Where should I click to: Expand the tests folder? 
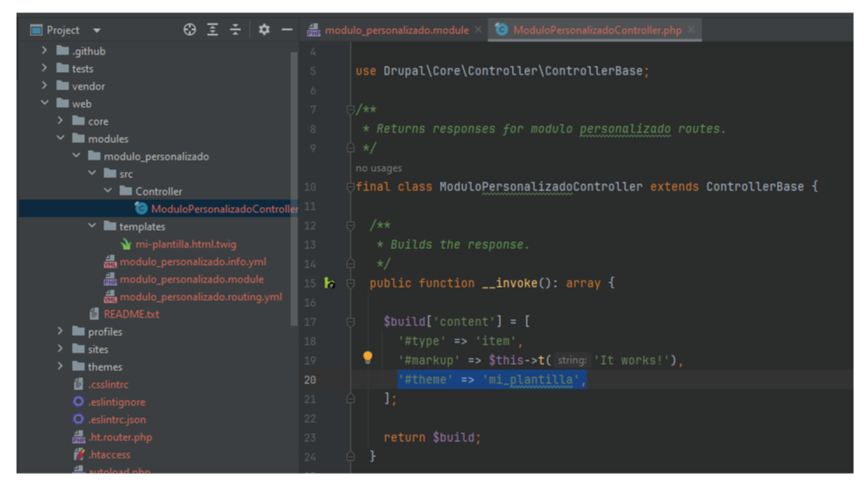pos(45,68)
